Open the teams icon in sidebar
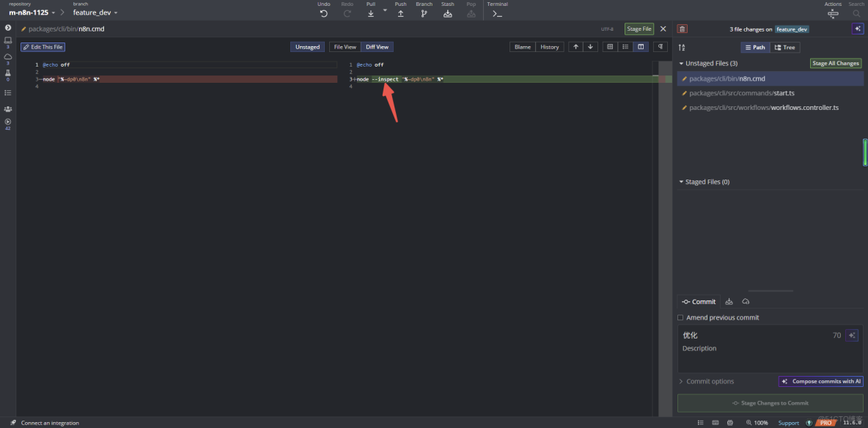This screenshot has width=868, height=428. (8, 109)
